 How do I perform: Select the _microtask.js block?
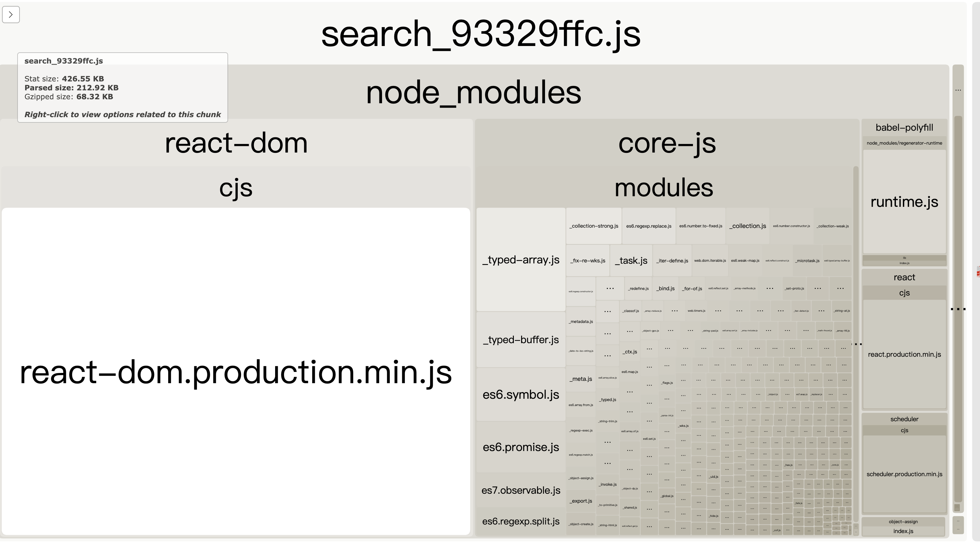pos(807,260)
